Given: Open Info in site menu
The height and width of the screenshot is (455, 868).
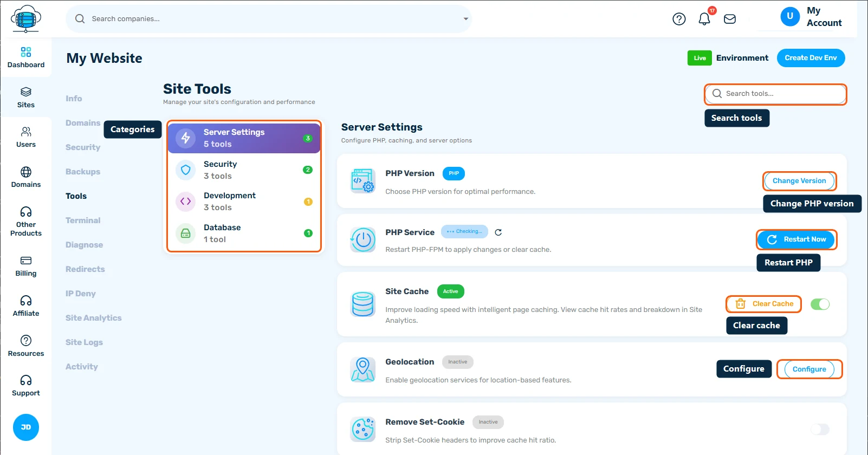Looking at the screenshot, I should tap(74, 99).
